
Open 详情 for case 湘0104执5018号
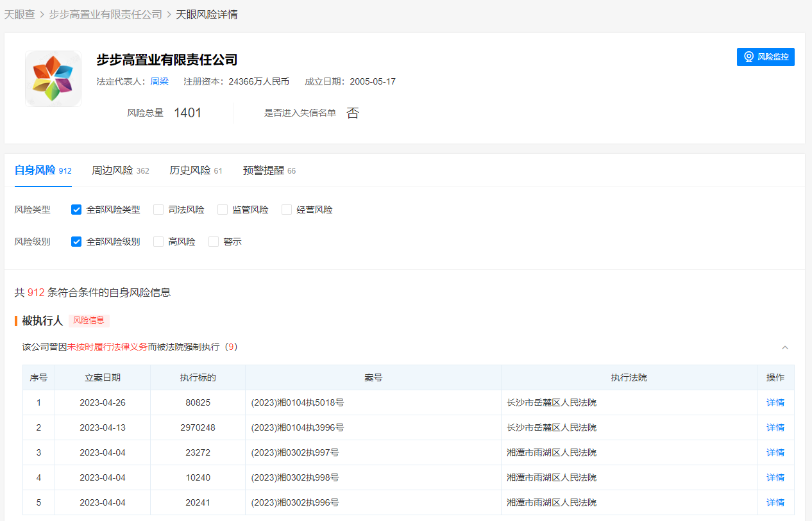coord(775,402)
